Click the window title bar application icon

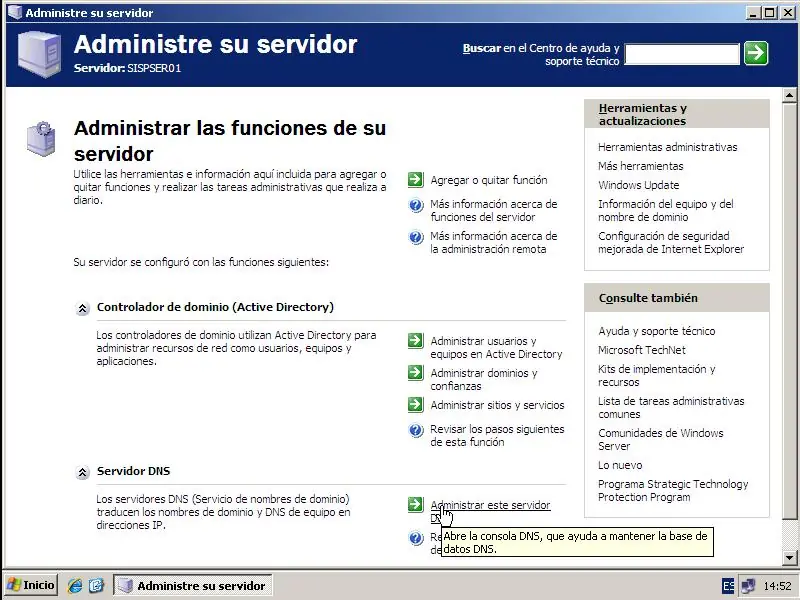15,12
